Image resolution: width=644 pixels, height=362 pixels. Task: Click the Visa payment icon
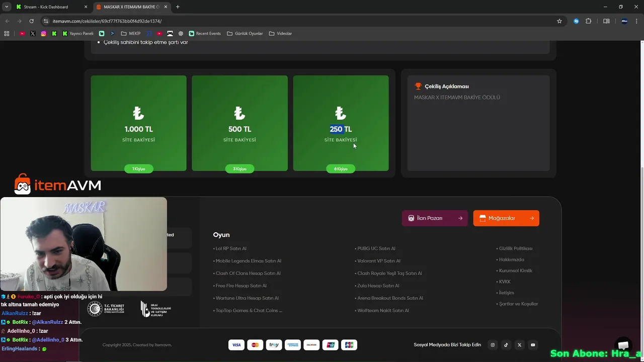pyautogui.click(x=236, y=345)
